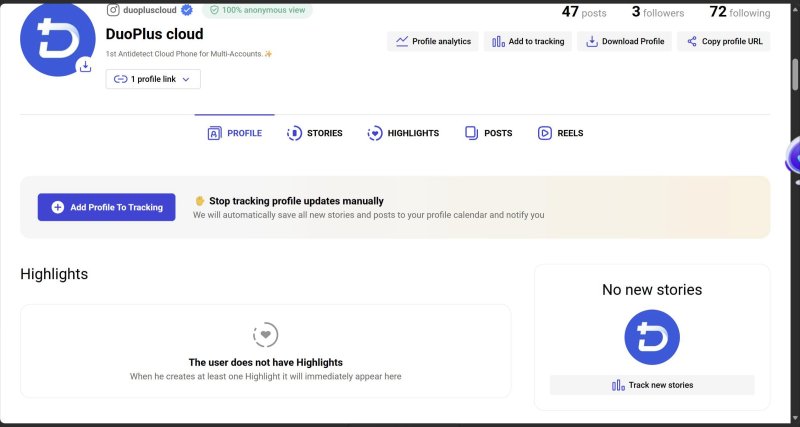The width and height of the screenshot is (800, 427).
Task: Click the bar chart icon in Add to tracking
Action: tap(498, 41)
